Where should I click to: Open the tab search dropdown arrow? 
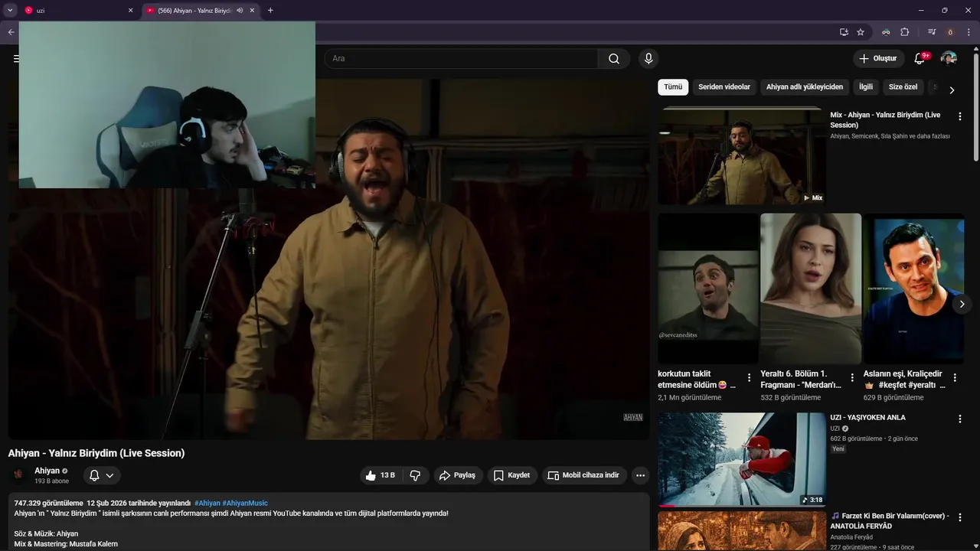tap(10, 11)
